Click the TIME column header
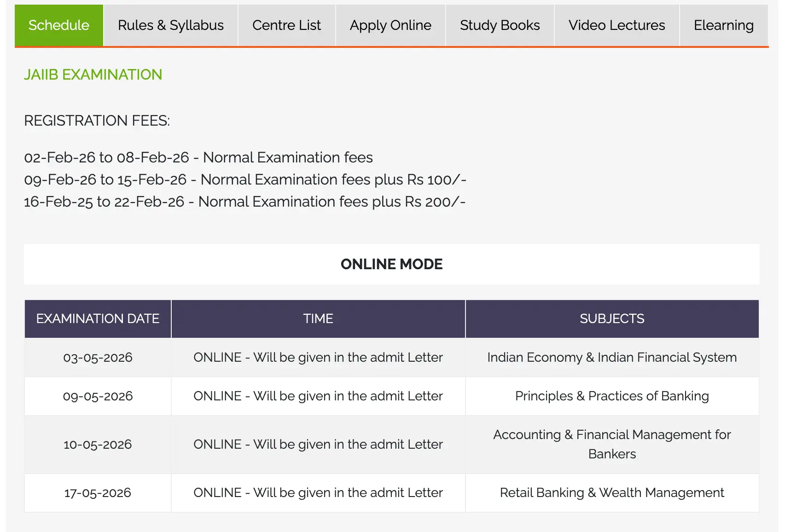The width and height of the screenshot is (791, 532). (x=318, y=318)
